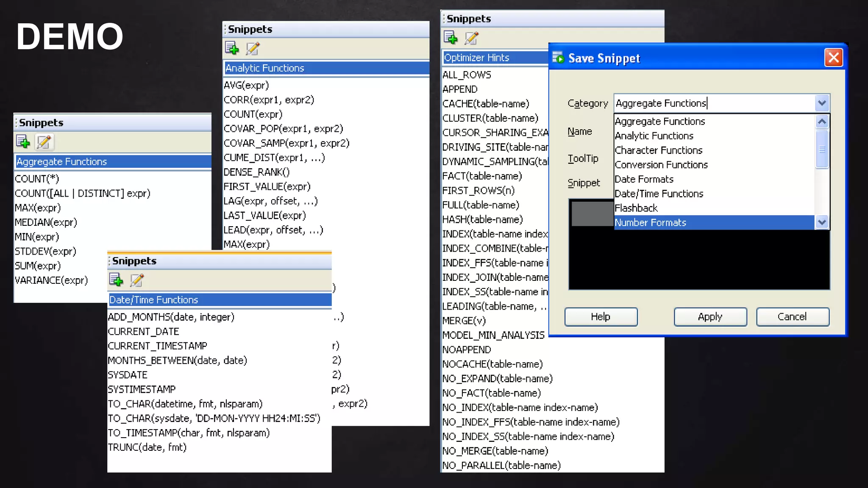868x488 pixels.
Task: Choose Character Functions from category list
Action: (659, 150)
